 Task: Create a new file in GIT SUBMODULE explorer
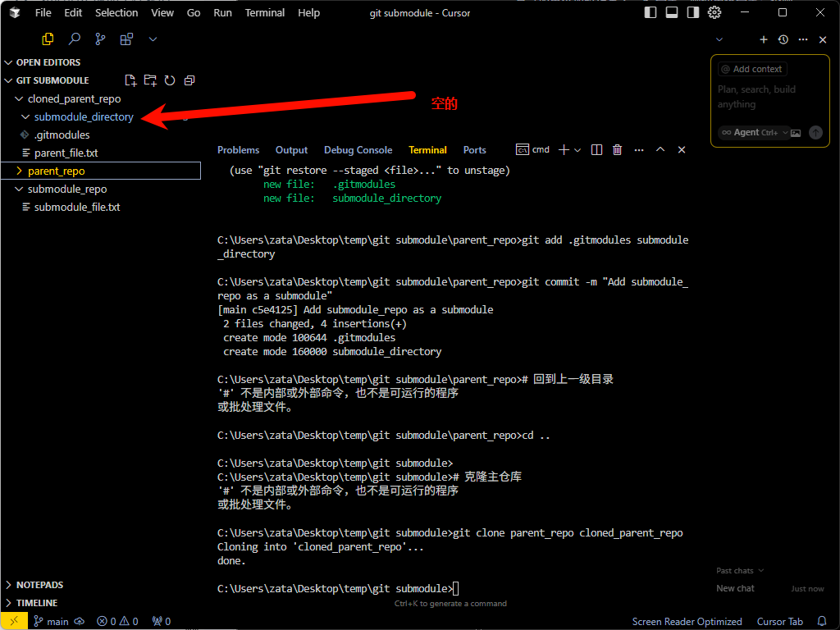point(130,80)
